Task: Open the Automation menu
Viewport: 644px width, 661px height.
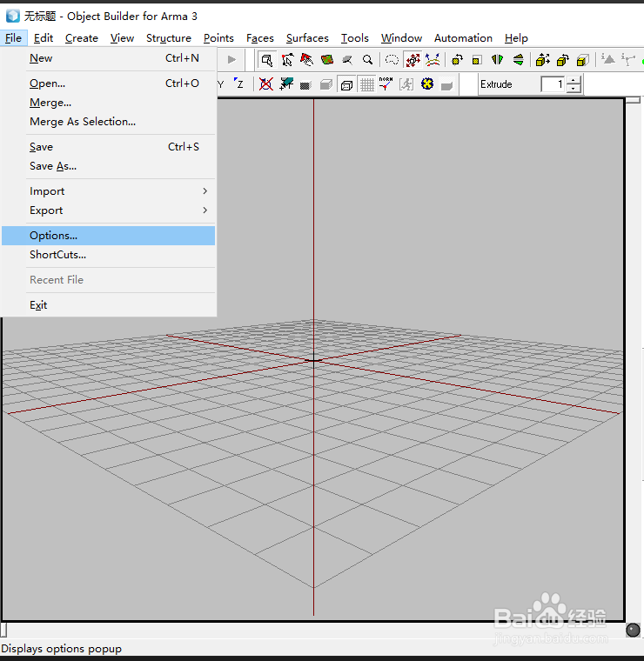Action: (x=463, y=38)
